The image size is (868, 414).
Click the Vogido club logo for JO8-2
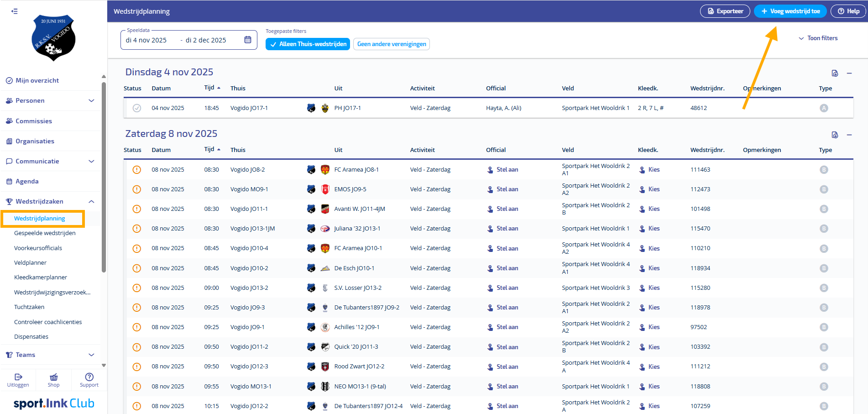(x=311, y=170)
